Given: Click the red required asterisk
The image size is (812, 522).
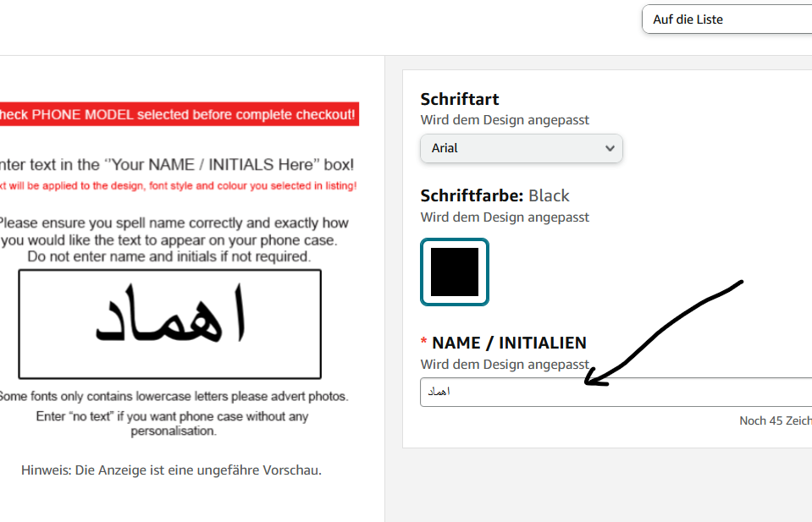Looking at the screenshot, I should (423, 341).
